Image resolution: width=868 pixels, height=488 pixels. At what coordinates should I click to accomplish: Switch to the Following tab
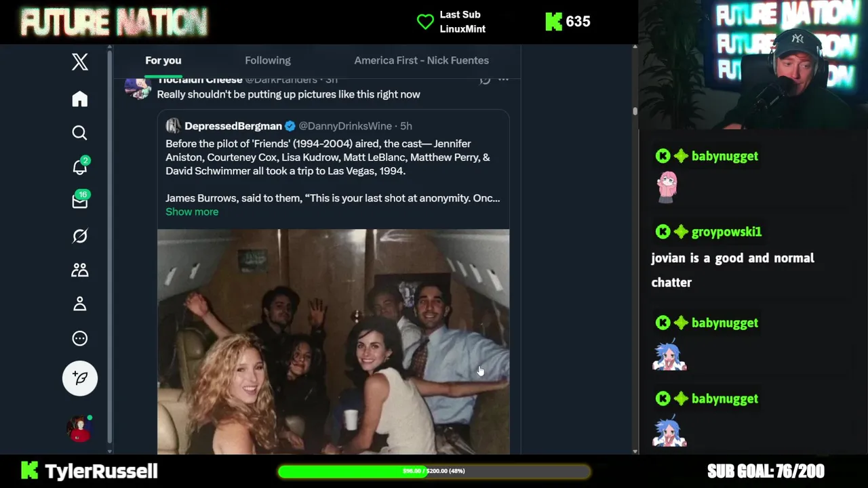pyautogui.click(x=267, y=60)
